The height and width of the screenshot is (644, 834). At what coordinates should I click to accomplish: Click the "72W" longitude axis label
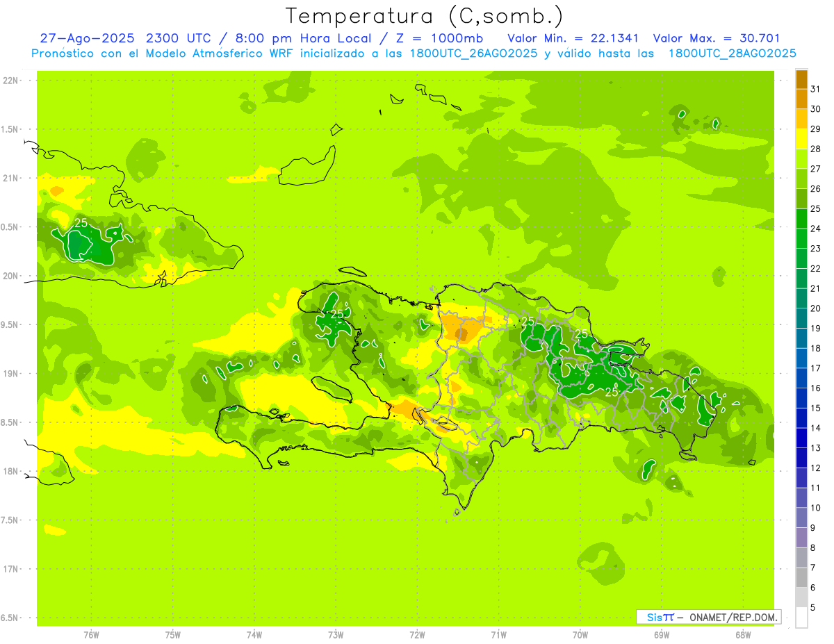click(x=418, y=634)
